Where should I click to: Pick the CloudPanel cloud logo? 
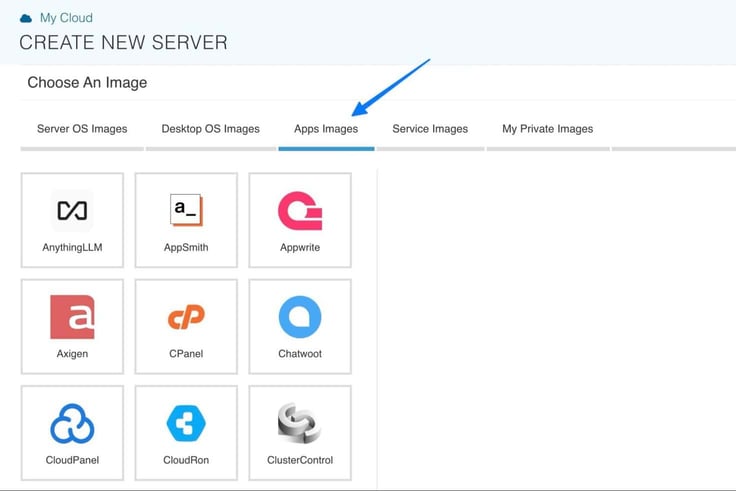point(72,423)
